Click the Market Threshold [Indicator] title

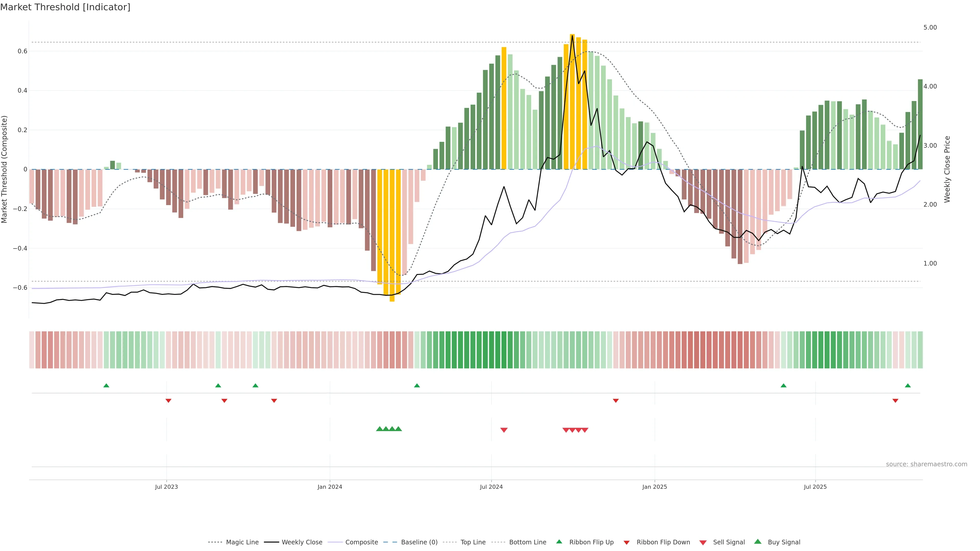65,7
